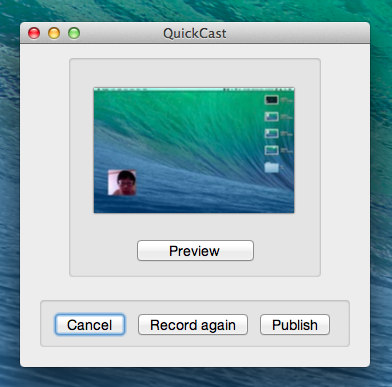Minimize the QuickCast window with the yellow button
The height and width of the screenshot is (387, 392).
click(x=54, y=33)
